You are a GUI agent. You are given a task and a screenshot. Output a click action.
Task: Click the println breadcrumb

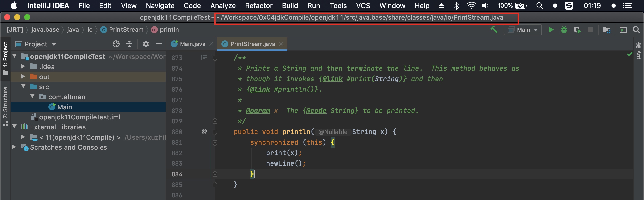click(165, 30)
